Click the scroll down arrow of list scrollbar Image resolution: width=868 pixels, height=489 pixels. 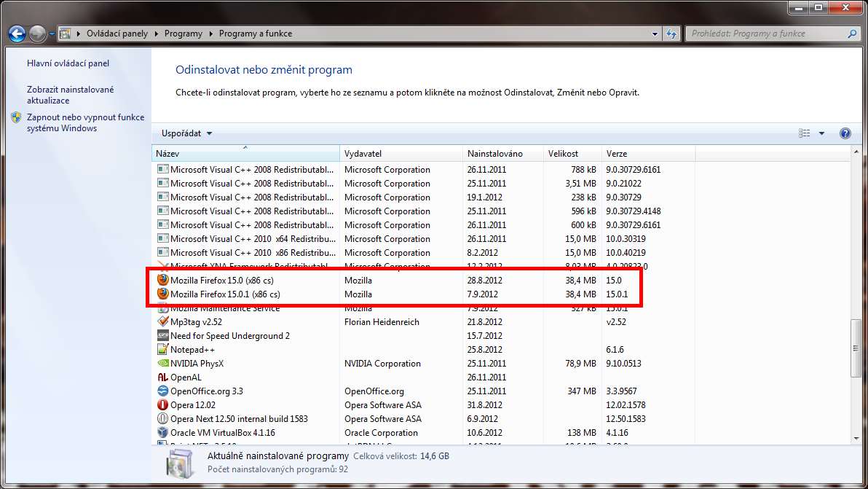[856, 438]
